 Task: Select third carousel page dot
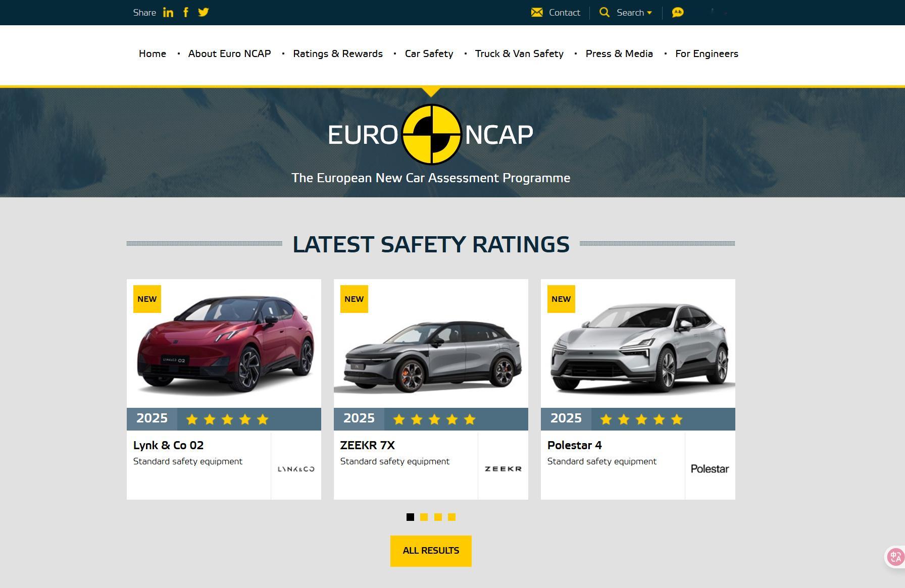[438, 517]
